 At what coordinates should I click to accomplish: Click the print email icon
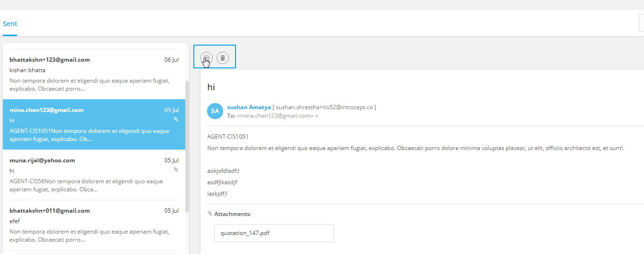(206, 58)
